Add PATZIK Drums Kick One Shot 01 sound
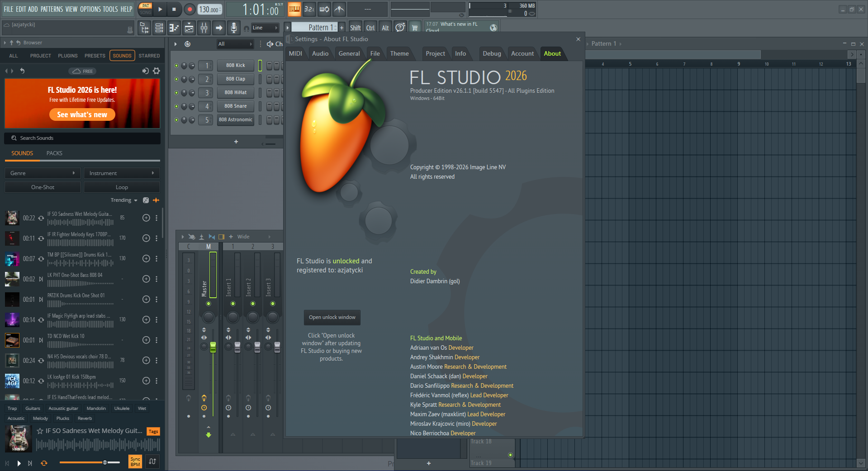868x471 pixels. [146, 299]
